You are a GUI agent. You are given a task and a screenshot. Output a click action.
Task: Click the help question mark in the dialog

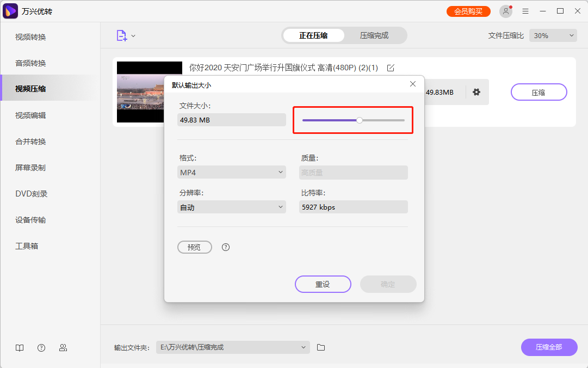click(x=226, y=247)
